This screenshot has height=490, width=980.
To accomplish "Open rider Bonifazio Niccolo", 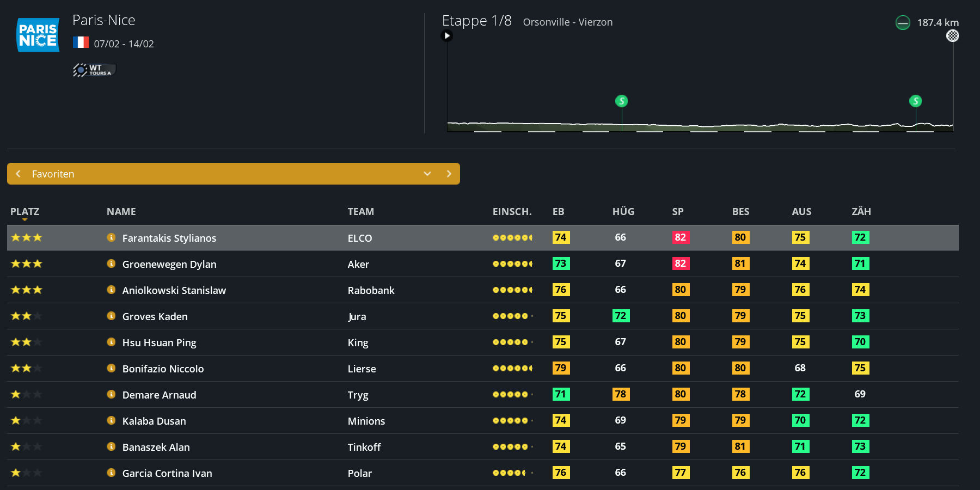I will (x=163, y=369).
